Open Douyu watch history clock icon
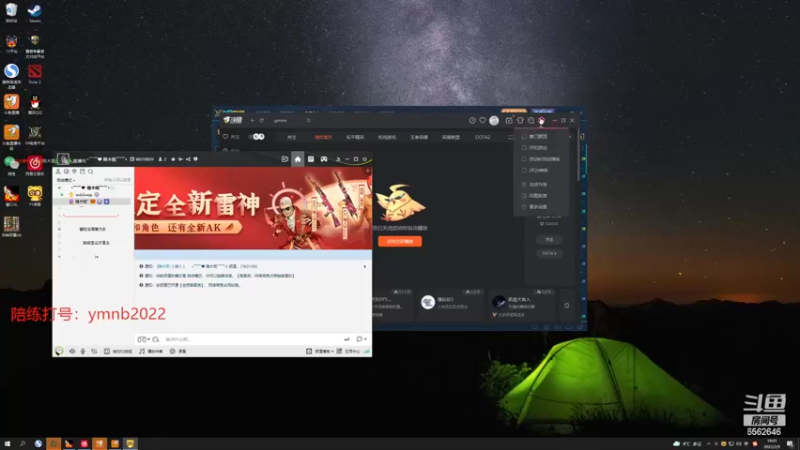This screenshot has width=800, height=450. point(472,120)
